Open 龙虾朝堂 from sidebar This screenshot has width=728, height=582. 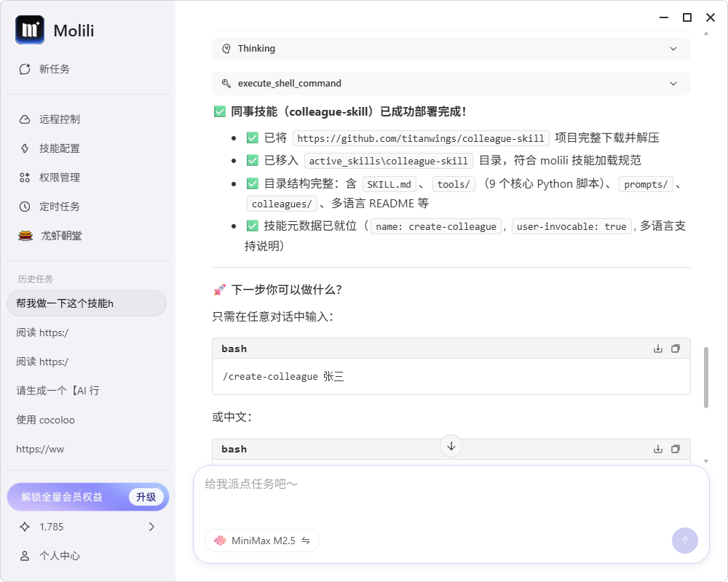60,236
